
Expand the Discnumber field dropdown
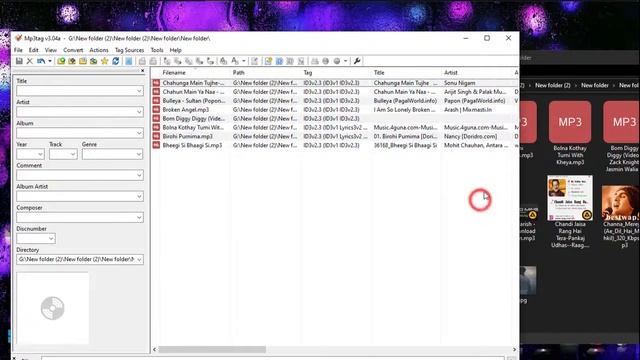(51, 238)
